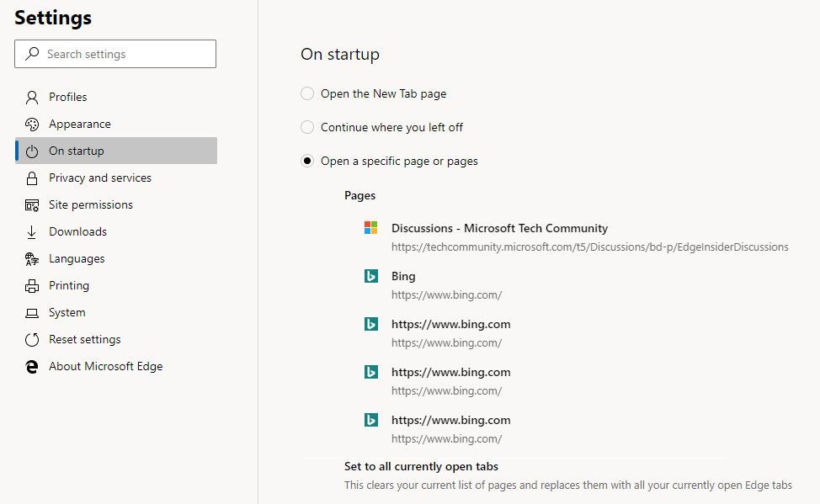Select Open the New Tab page option
Image resolution: width=820 pixels, height=504 pixels.
[307, 93]
